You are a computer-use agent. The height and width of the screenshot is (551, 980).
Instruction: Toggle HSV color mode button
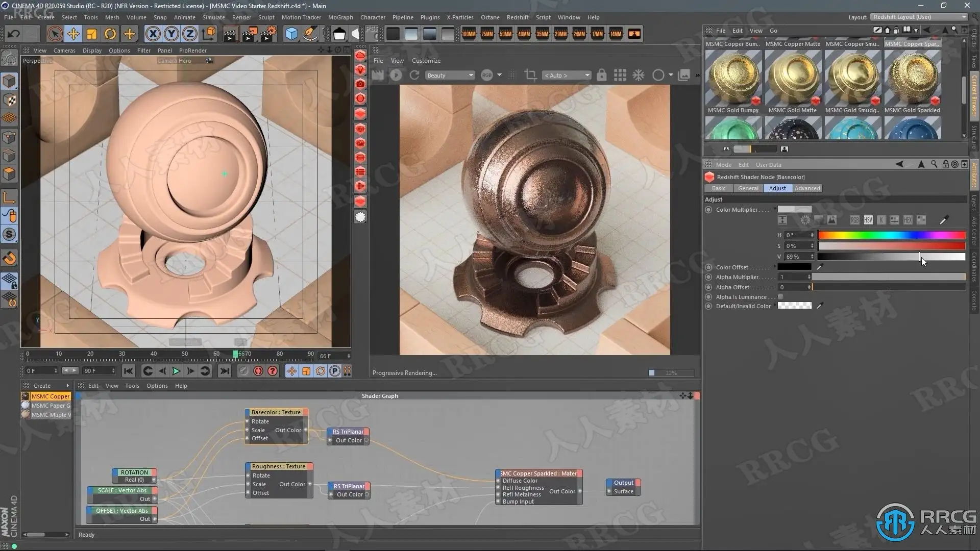868,220
